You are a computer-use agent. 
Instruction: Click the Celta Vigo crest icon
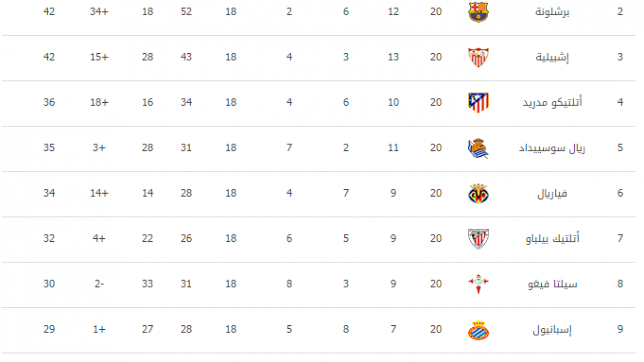[x=478, y=284]
